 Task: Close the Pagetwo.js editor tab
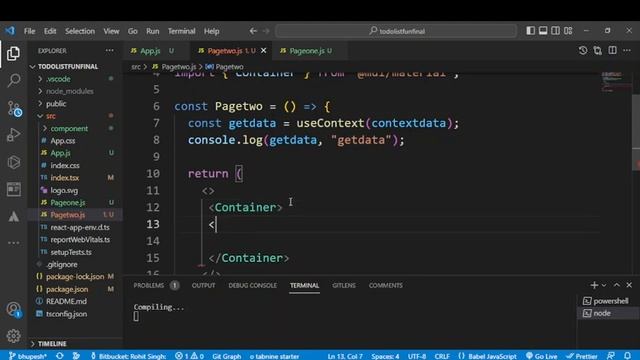(264, 51)
